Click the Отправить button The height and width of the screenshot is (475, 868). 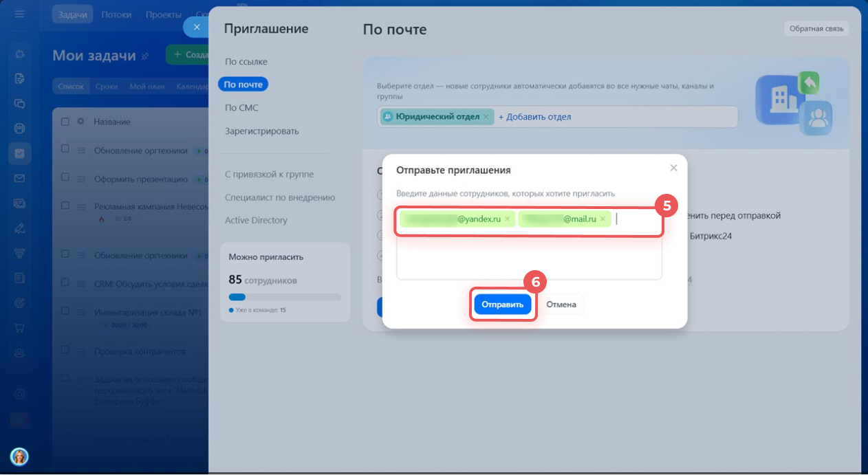[x=502, y=305]
